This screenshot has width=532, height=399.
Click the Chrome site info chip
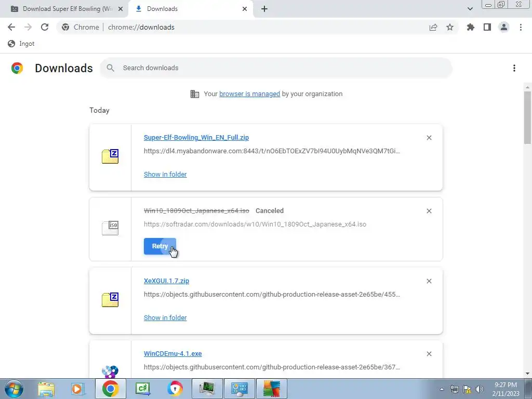tap(81, 27)
